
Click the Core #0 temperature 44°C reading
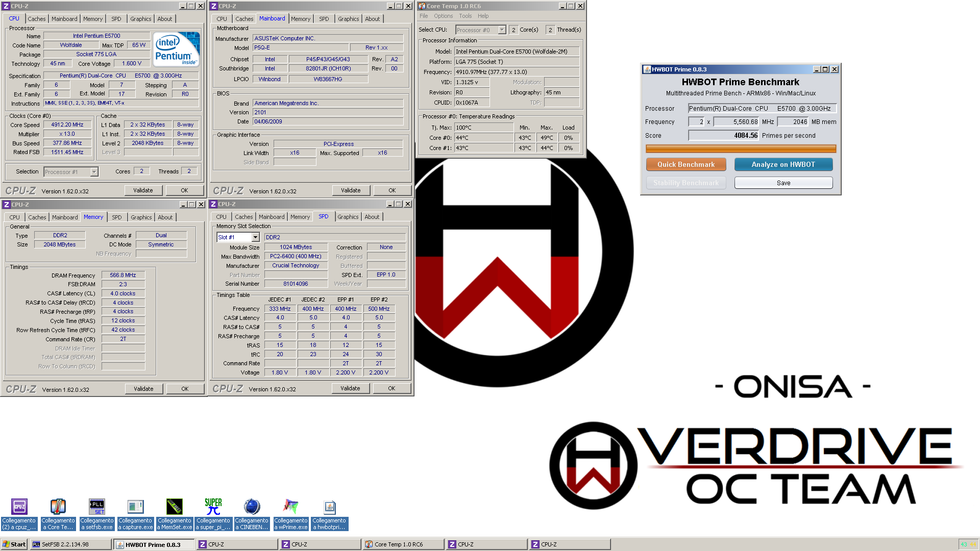484,138
